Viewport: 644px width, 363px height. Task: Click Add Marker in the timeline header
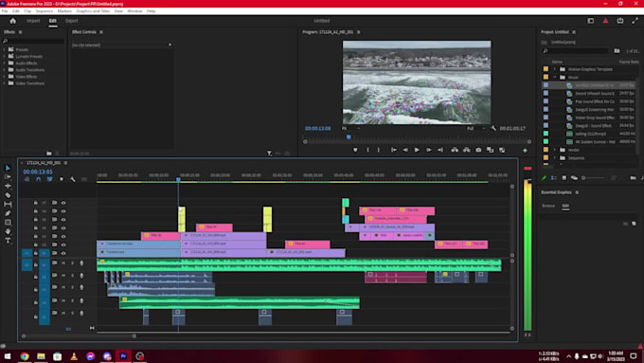pyautogui.click(x=62, y=179)
